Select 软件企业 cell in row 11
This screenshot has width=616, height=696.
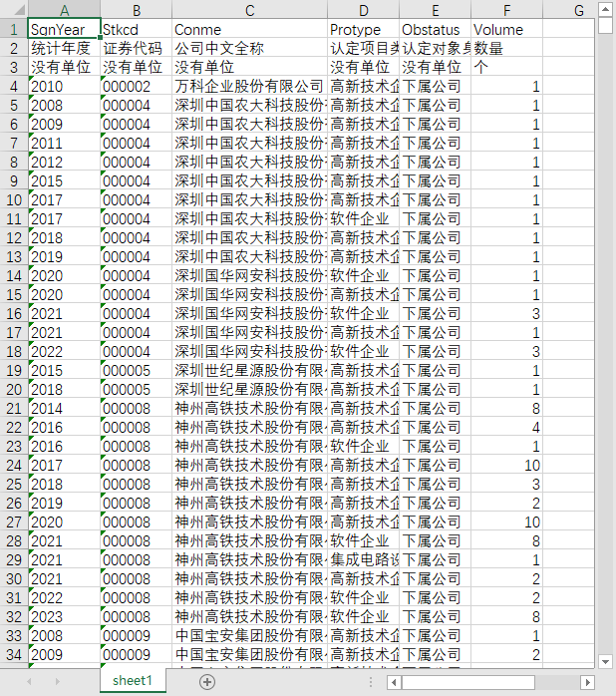tap(363, 218)
